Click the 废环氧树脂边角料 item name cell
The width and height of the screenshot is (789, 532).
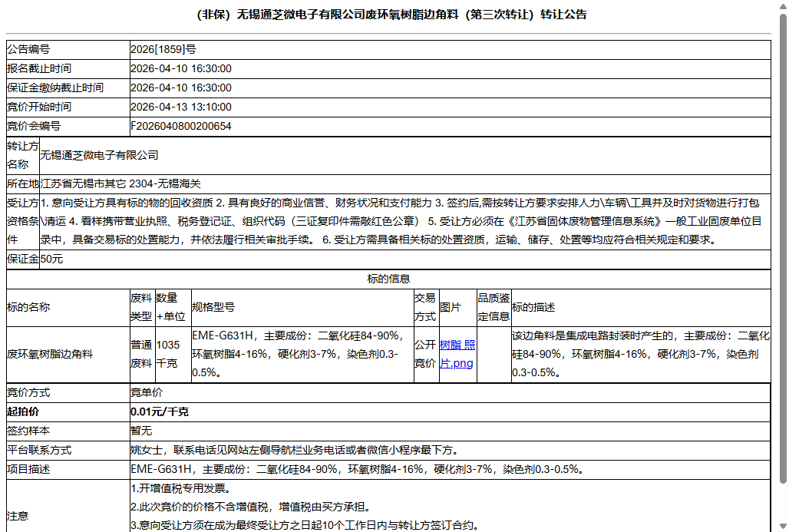68,355
